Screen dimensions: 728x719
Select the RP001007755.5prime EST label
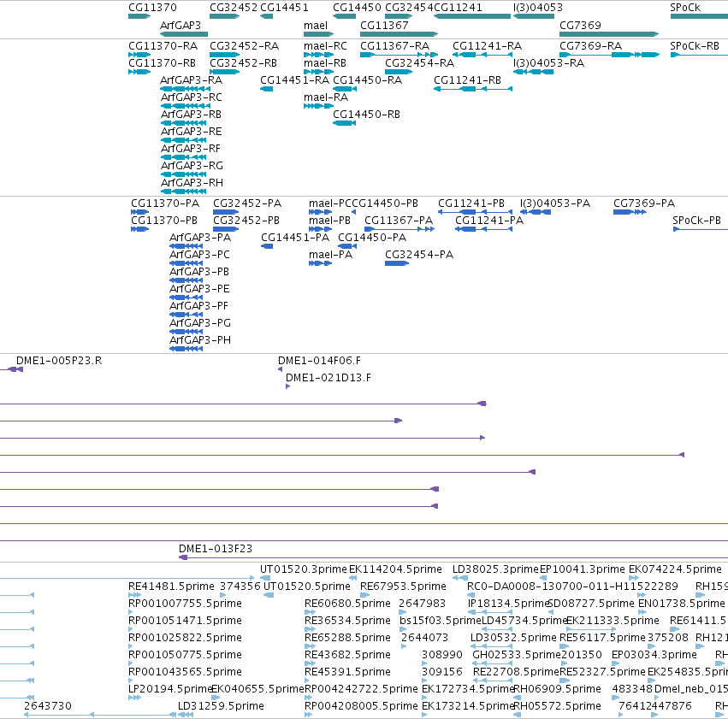tap(186, 604)
